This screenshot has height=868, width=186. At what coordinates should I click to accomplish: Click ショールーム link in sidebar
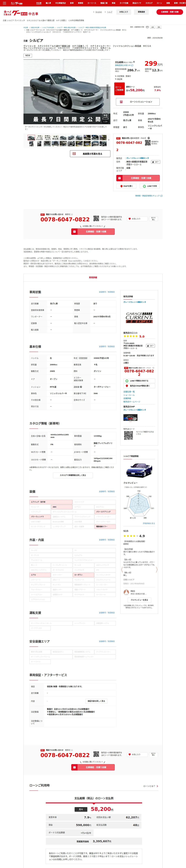(129, 395)
